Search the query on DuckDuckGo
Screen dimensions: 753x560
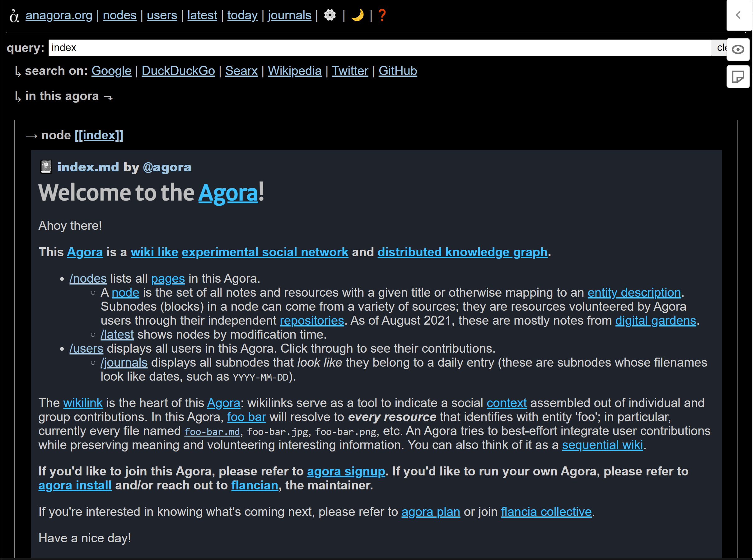point(178,71)
